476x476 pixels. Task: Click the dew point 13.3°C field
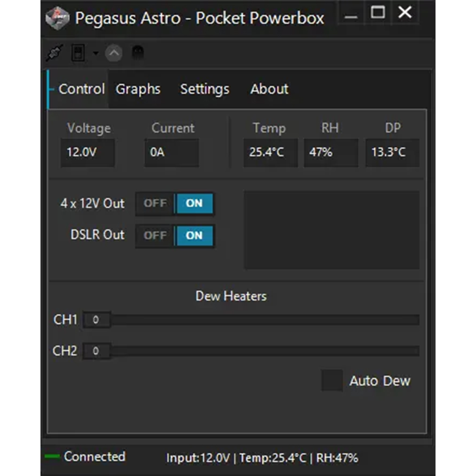[x=392, y=152]
